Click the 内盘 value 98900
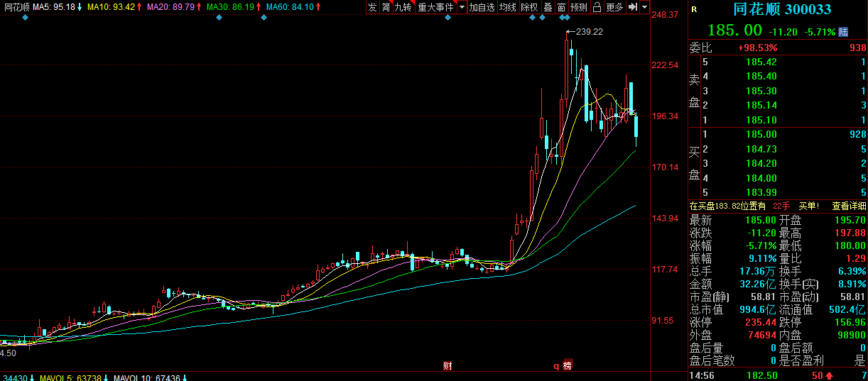The image size is (868, 381). (x=851, y=335)
